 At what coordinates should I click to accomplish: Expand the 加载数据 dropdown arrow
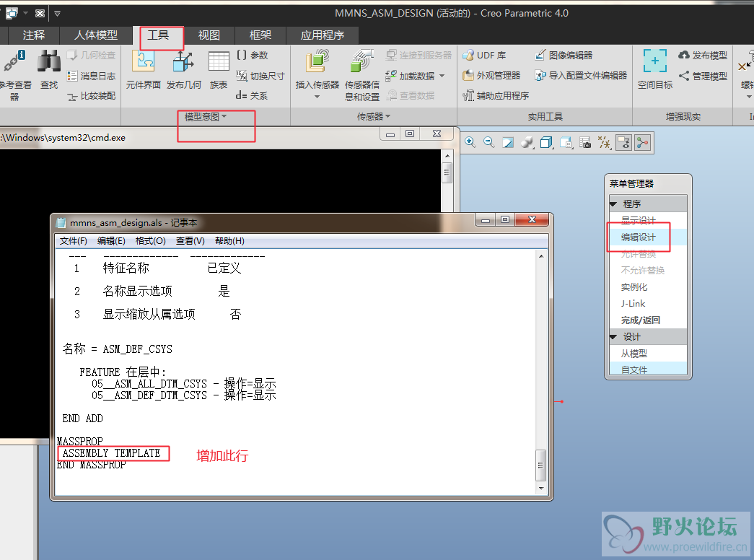tap(442, 76)
